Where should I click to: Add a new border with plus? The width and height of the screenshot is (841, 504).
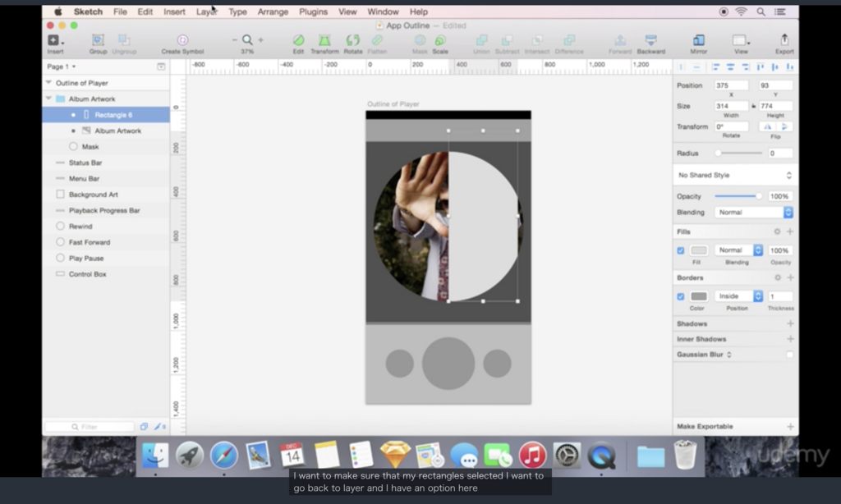790,277
